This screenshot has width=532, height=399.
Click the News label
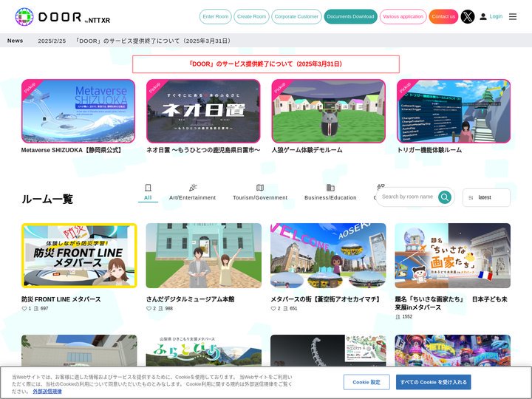pos(16,41)
